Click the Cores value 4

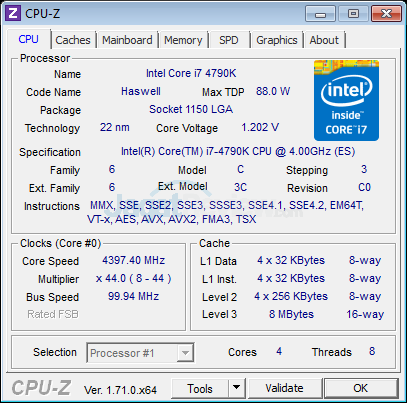[279, 351]
